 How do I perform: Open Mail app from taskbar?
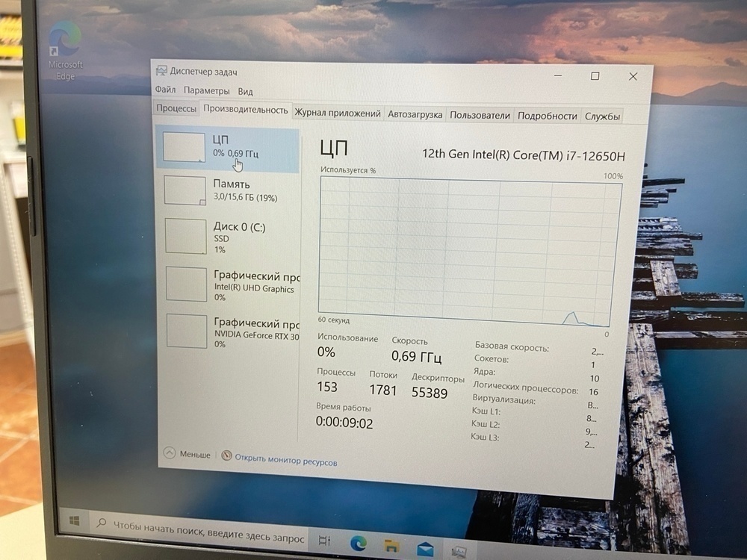(x=425, y=549)
